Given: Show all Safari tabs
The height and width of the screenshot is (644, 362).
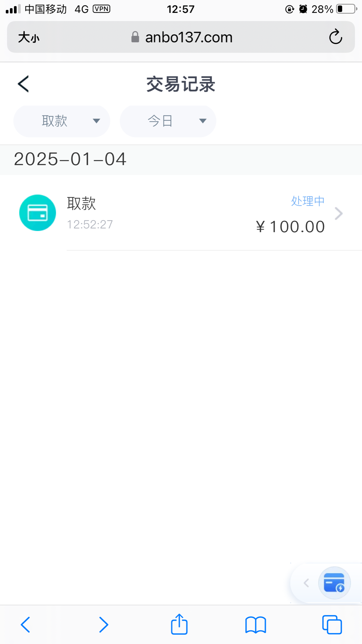Looking at the screenshot, I should pyautogui.click(x=332, y=625).
